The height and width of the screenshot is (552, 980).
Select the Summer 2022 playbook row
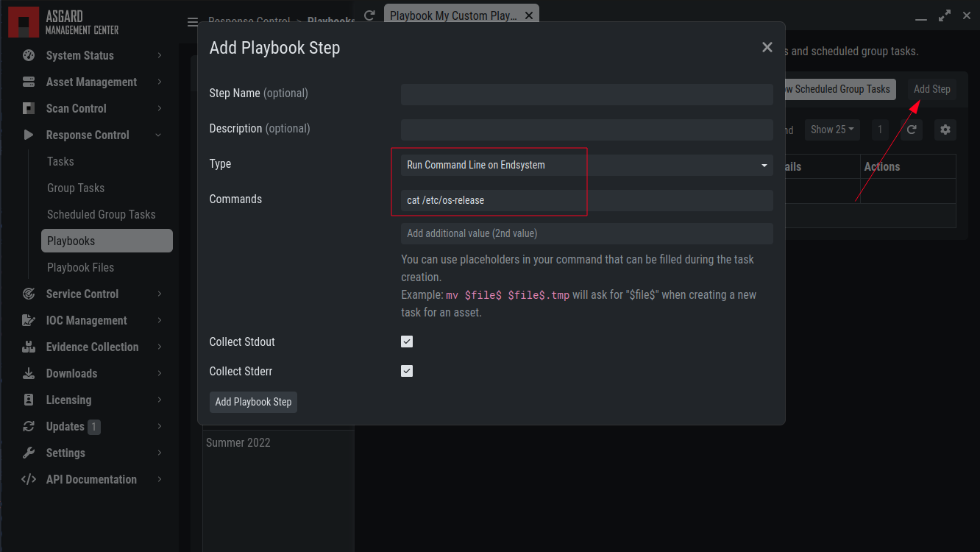pos(278,443)
